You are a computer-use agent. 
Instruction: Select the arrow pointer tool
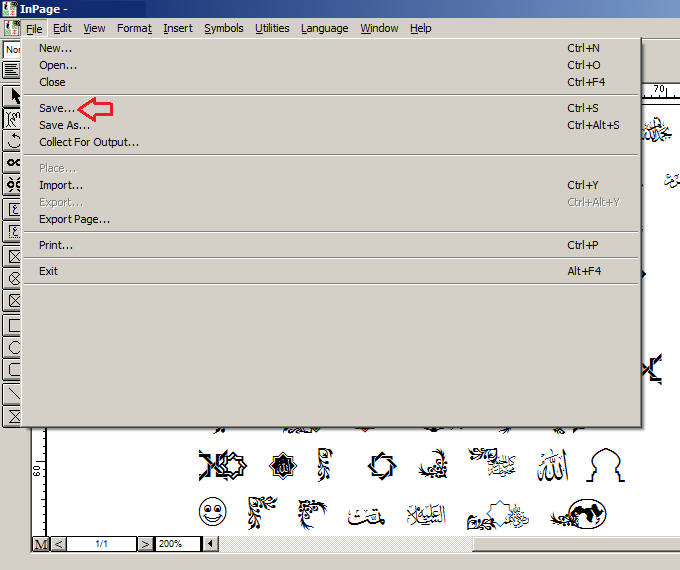tap(13, 96)
